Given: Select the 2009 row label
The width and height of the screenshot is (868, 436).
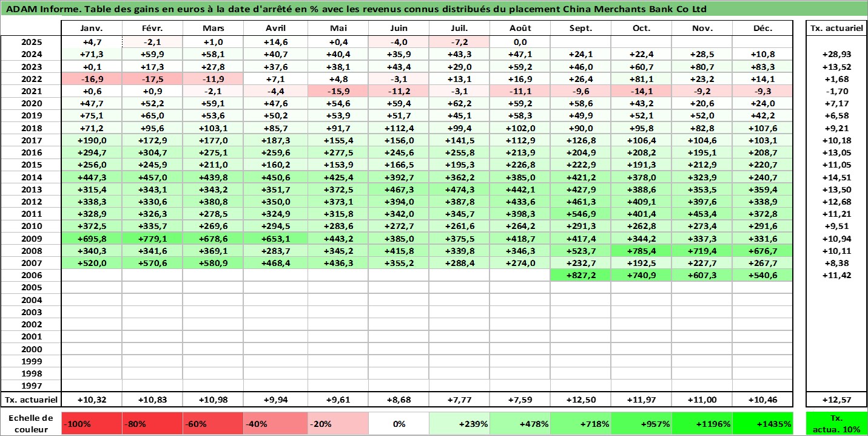Looking at the screenshot, I should click(x=31, y=238).
